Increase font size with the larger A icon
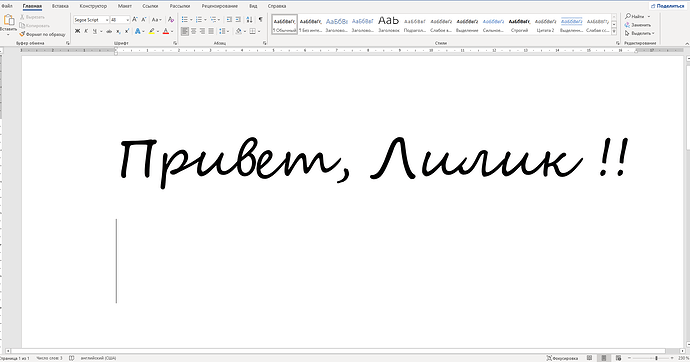The width and height of the screenshot is (690, 362). point(135,20)
